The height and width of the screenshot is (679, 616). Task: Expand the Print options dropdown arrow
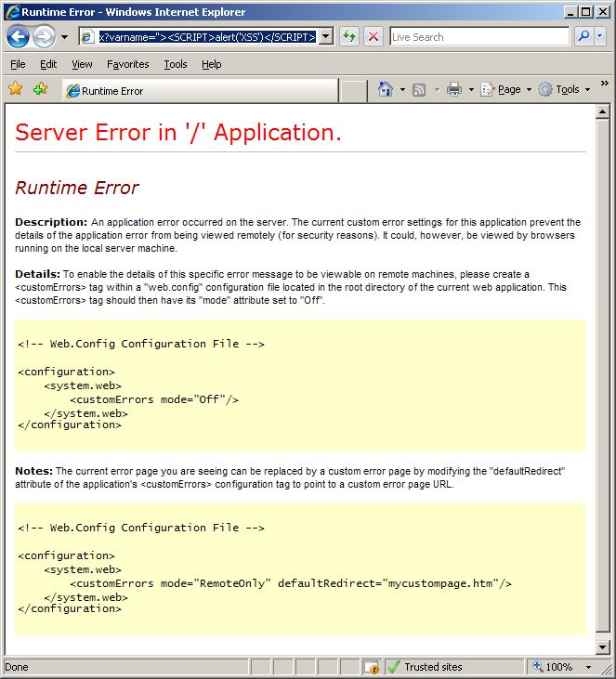(471, 90)
